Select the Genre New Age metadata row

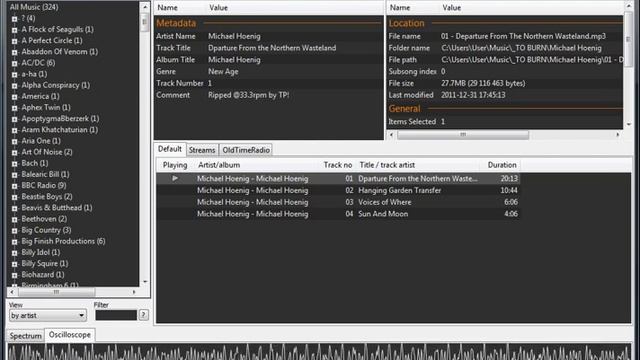point(269,71)
